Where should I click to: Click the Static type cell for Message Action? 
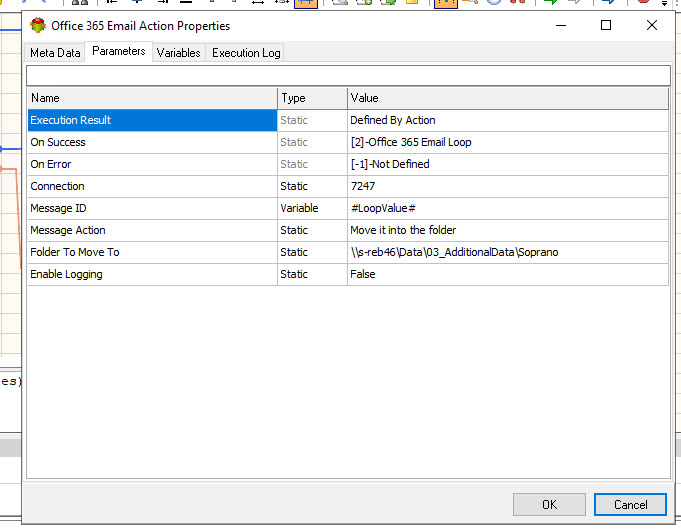pyautogui.click(x=312, y=230)
